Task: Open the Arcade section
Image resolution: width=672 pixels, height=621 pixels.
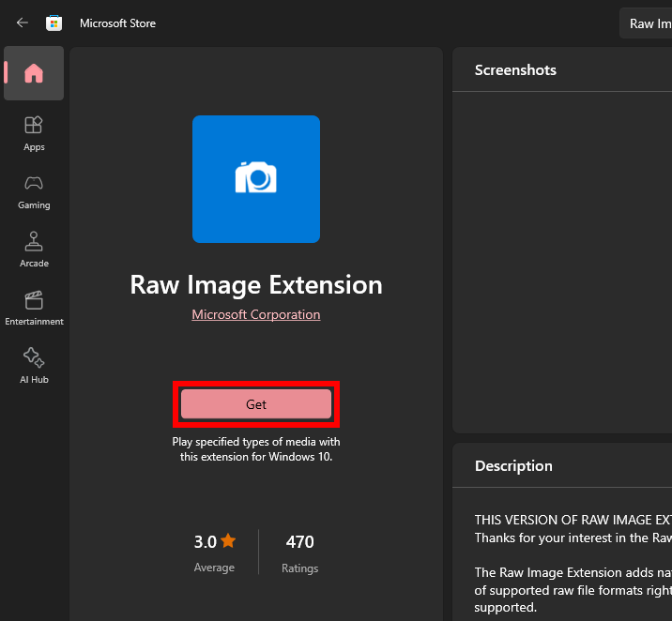Action: click(x=34, y=249)
